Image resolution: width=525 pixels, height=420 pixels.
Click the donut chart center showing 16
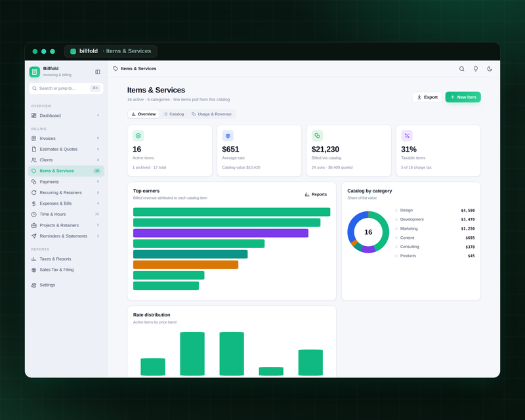point(368,232)
